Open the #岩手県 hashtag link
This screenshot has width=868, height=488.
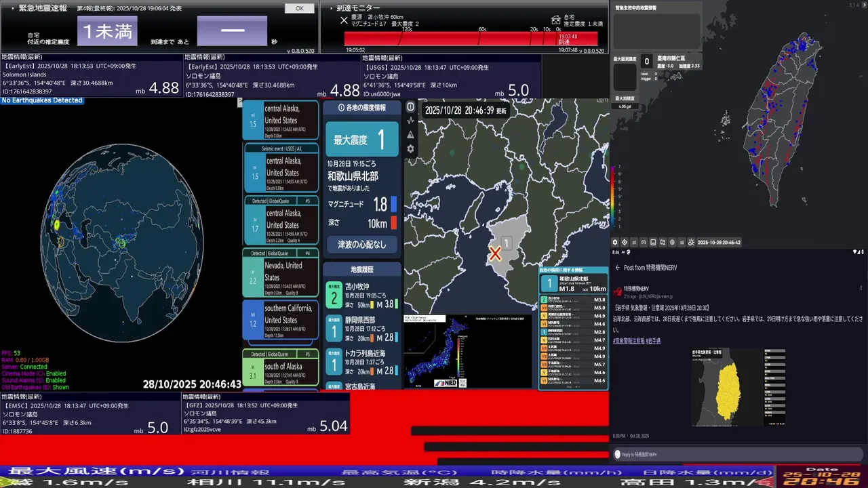pos(652,341)
